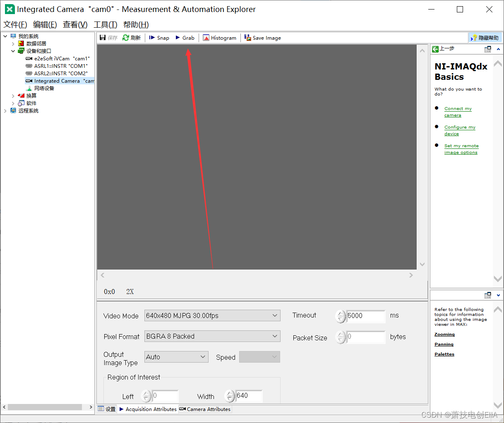Open the Zooming help topic
Viewport: 504px width, 423px height.
click(444, 334)
